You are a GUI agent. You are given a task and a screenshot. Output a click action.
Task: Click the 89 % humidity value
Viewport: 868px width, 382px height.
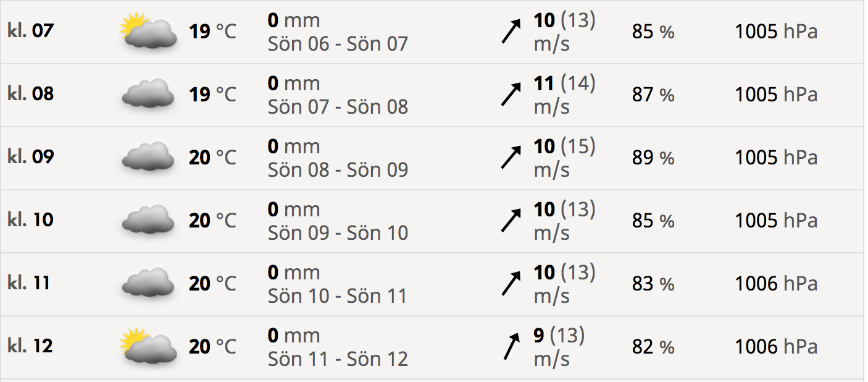(653, 158)
